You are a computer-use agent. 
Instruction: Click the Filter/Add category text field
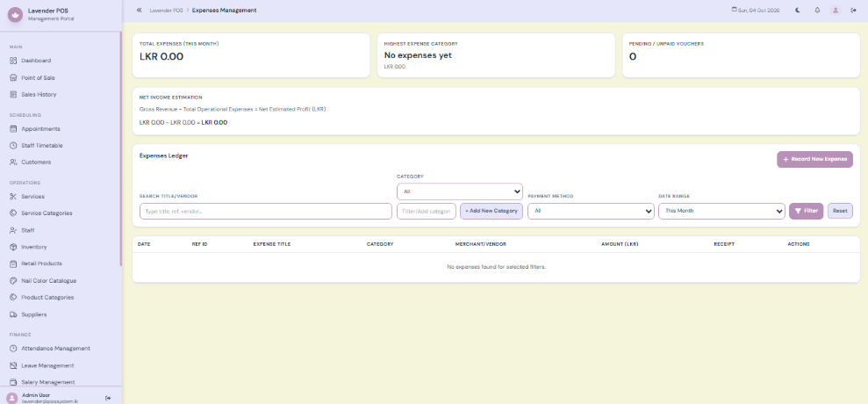[x=427, y=211]
